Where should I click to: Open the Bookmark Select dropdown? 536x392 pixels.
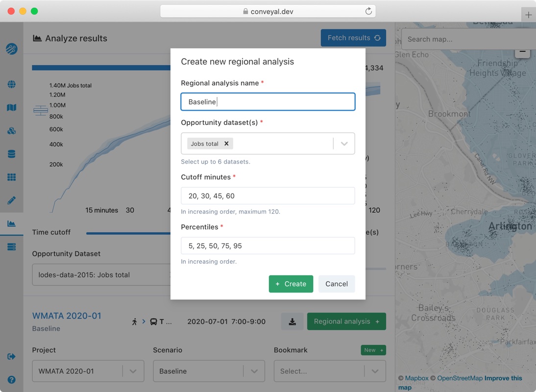pos(329,371)
